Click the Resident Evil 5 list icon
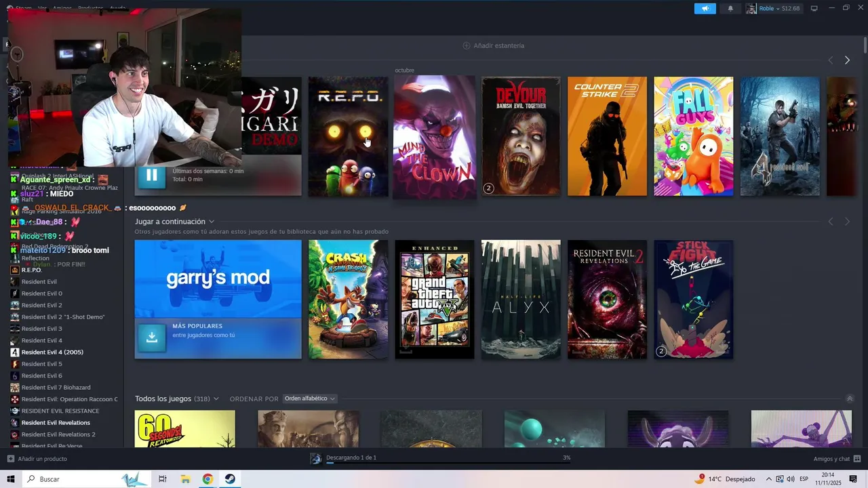The image size is (868, 488). point(15,364)
